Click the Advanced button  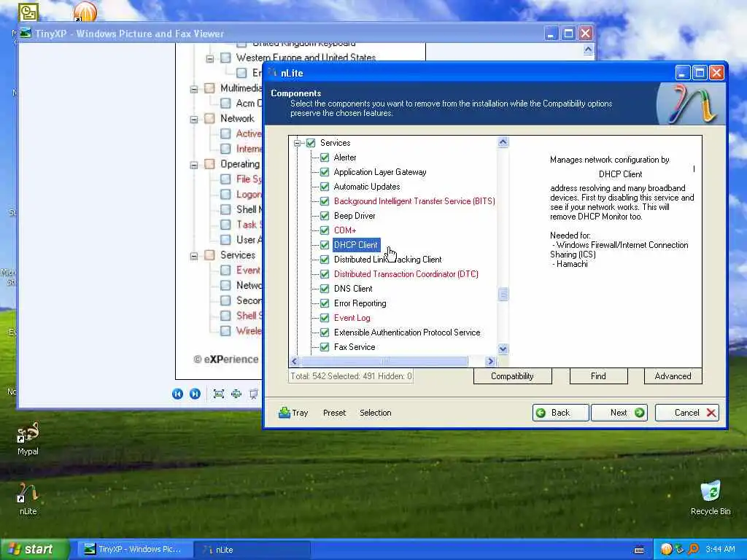click(x=673, y=376)
